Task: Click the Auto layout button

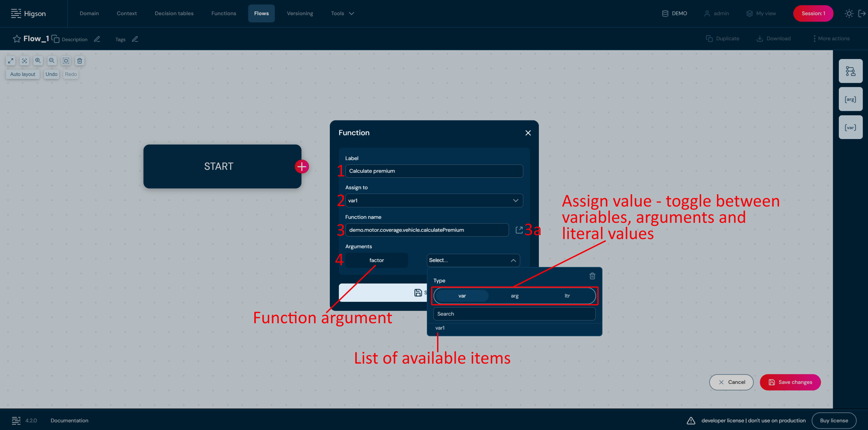Action: [23, 74]
